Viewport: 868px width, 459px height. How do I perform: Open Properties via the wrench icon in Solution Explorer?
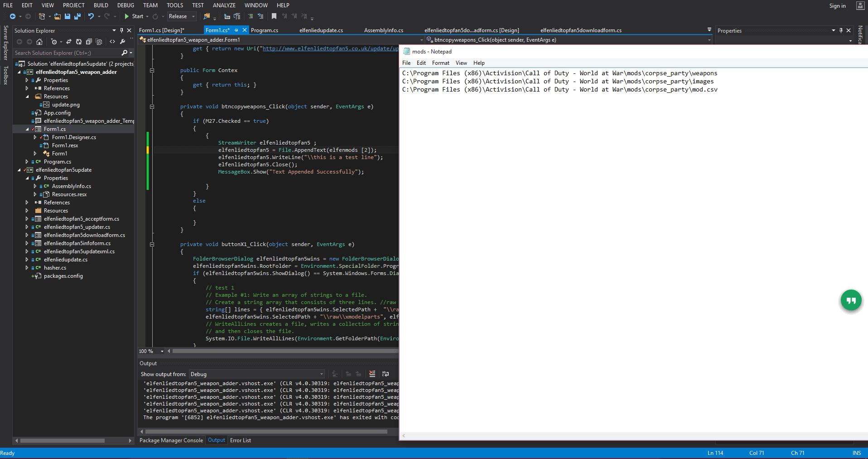point(122,42)
